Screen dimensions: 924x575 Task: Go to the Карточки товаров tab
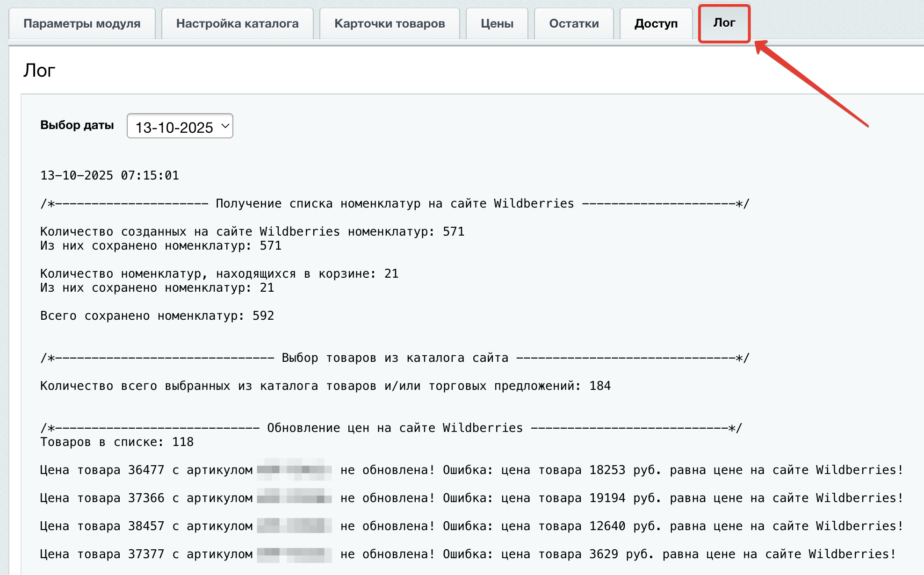[x=390, y=23]
